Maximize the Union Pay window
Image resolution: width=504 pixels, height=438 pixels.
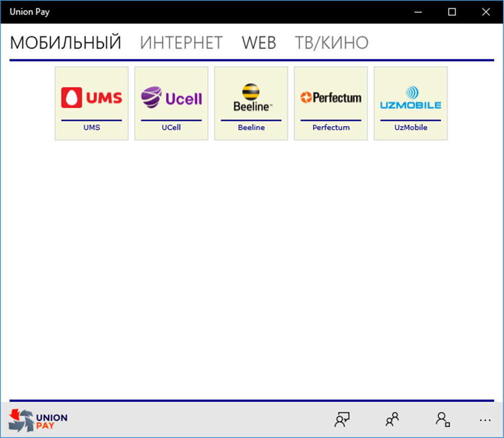452,12
